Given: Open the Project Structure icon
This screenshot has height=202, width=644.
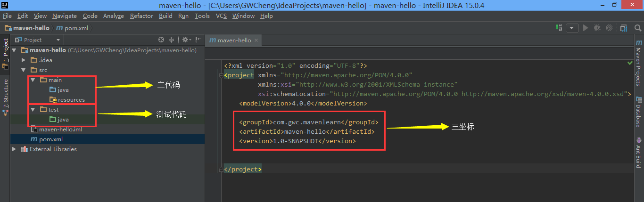Looking at the screenshot, I should point(624,28).
